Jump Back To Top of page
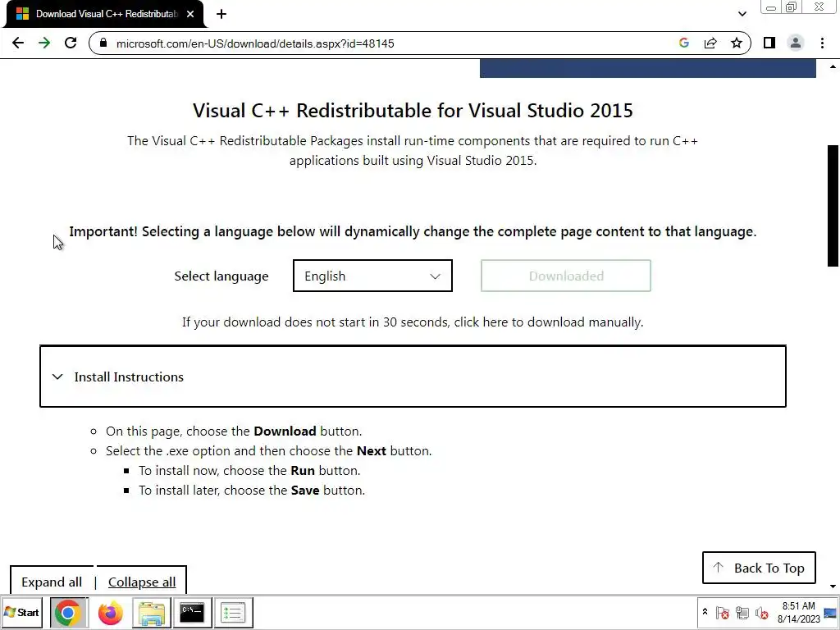This screenshot has width=840, height=630. (759, 568)
